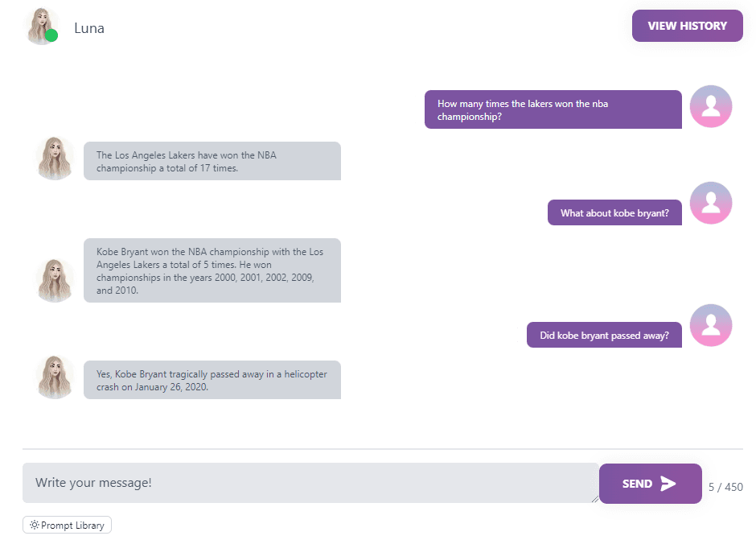The width and height of the screenshot is (756, 540).
Task: Open the Prompt Library
Action: point(67,525)
